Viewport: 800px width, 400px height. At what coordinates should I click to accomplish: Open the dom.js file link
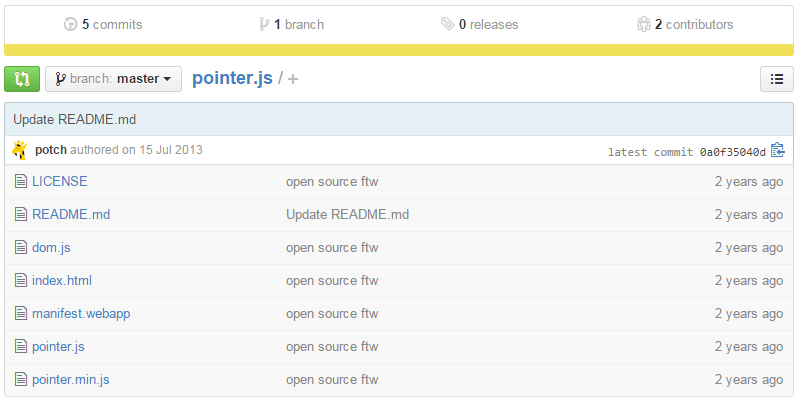pos(51,248)
